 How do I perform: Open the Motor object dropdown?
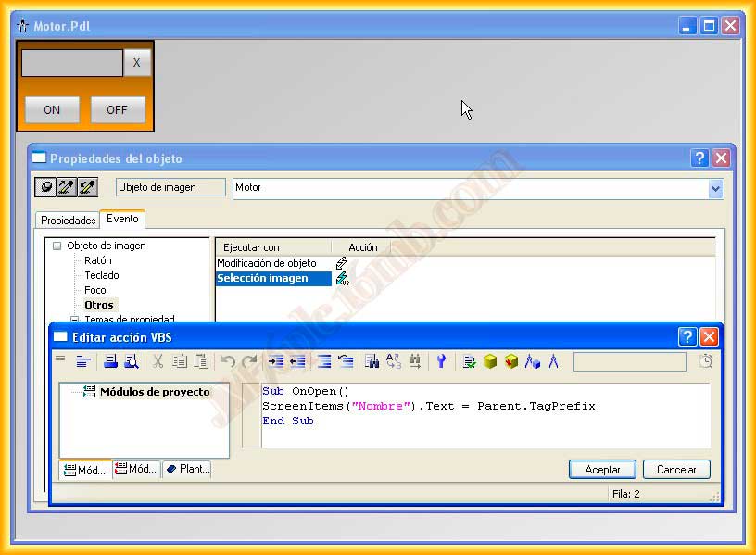(715, 188)
